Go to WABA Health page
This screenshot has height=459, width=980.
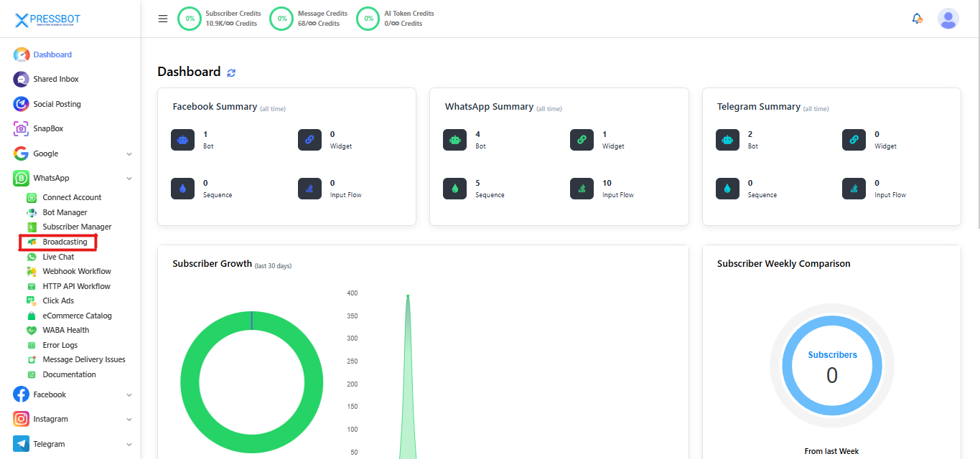pos(65,330)
